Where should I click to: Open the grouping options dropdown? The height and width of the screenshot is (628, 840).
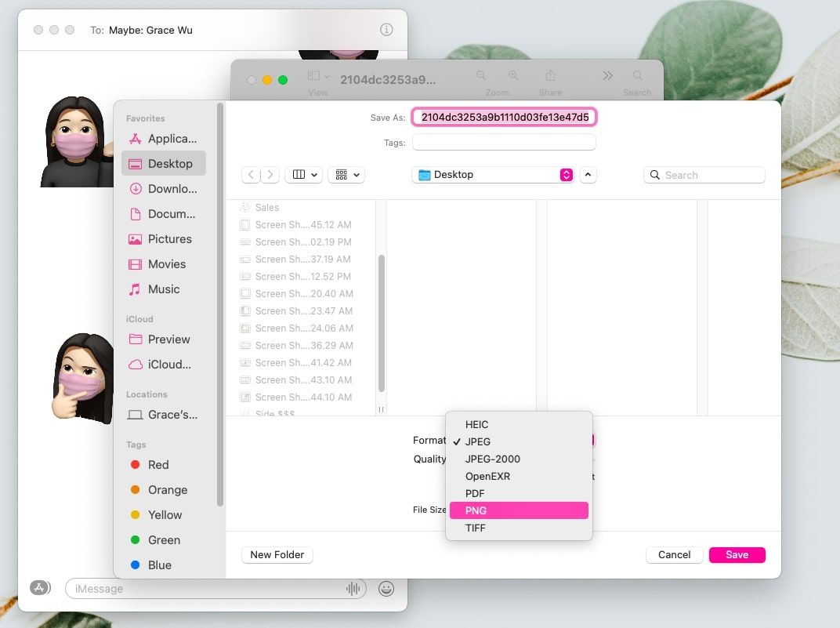tap(346, 175)
